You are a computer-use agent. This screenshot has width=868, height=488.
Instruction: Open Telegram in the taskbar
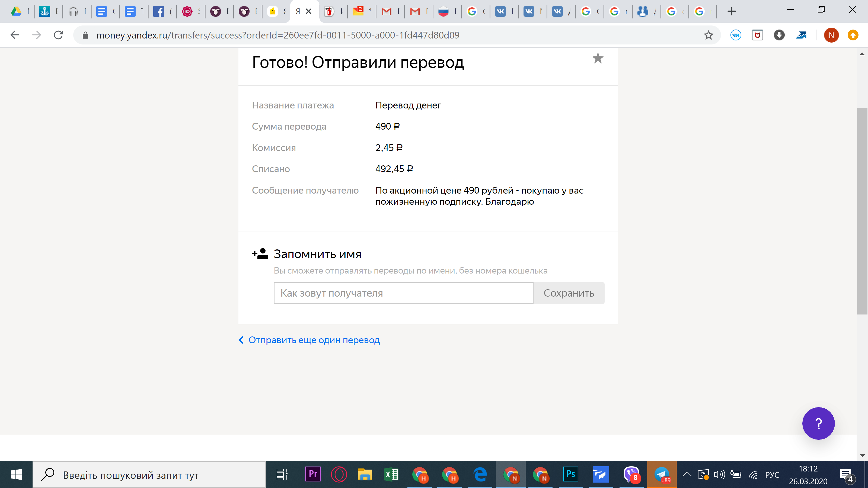(662, 474)
